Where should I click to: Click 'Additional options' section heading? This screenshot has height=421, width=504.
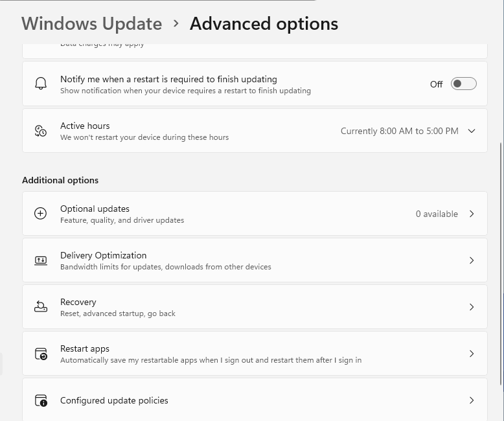pyautogui.click(x=60, y=180)
